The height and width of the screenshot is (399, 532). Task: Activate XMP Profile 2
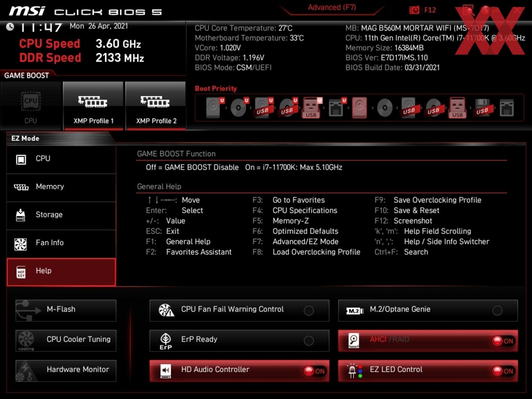pyautogui.click(x=156, y=106)
